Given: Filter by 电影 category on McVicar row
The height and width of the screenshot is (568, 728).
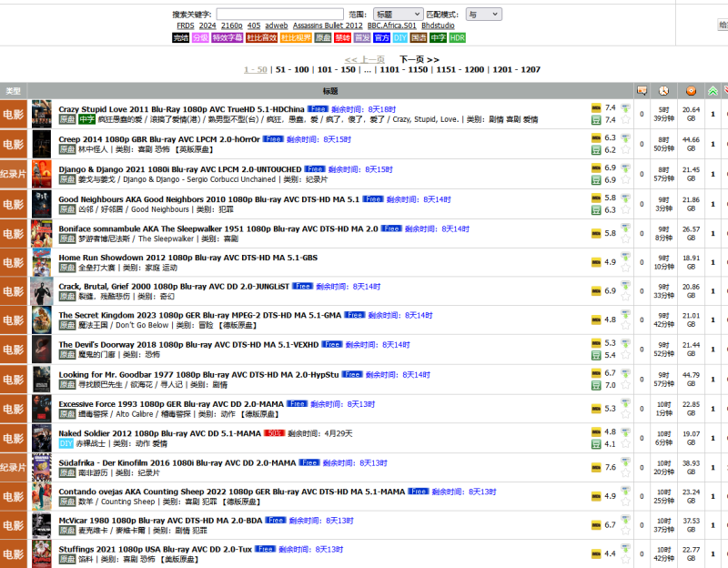Looking at the screenshot, I should (x=14, y=525).
